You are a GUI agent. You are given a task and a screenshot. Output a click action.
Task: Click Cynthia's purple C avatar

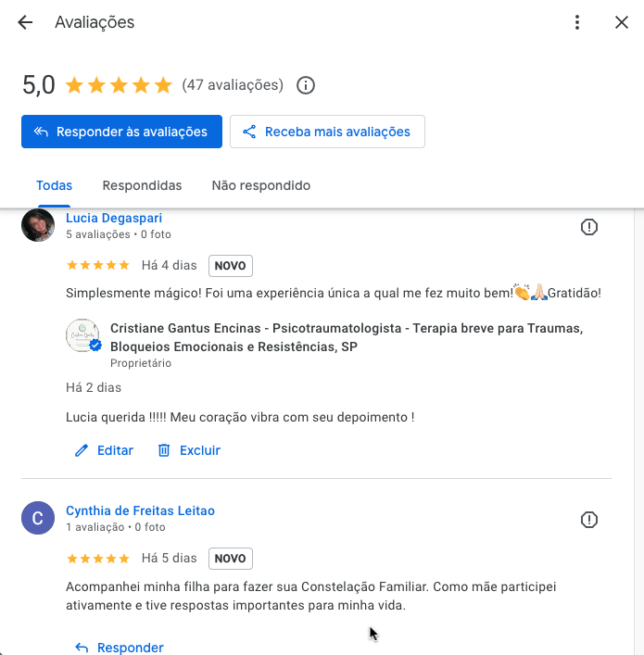tap(38, 518)
